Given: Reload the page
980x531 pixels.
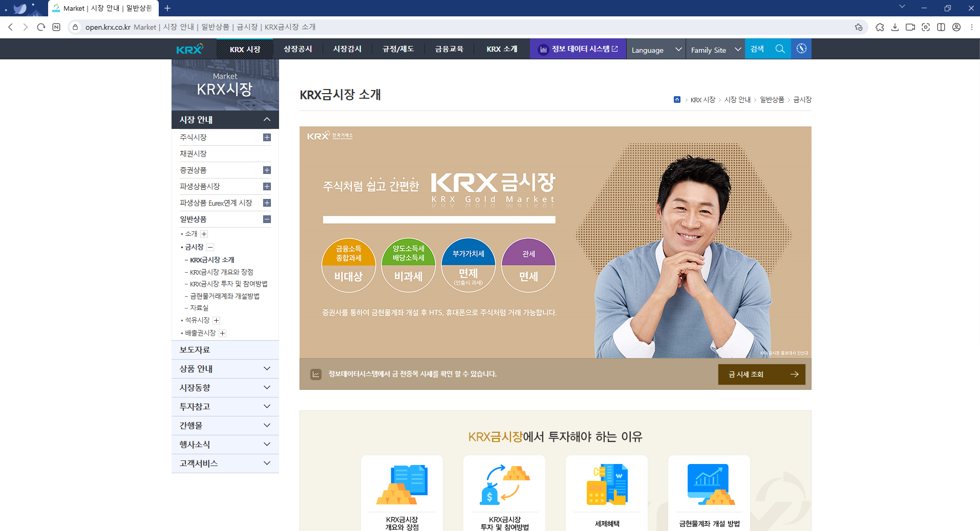Looking at the screenshot, I should point(41,27).
